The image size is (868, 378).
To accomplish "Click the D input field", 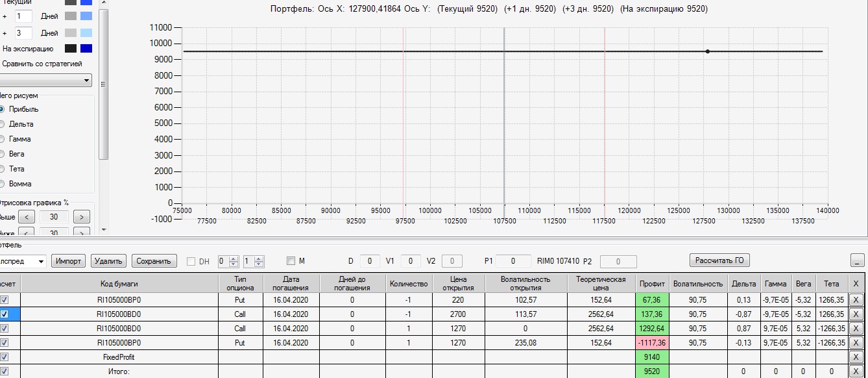I will [x=370, y=261].
